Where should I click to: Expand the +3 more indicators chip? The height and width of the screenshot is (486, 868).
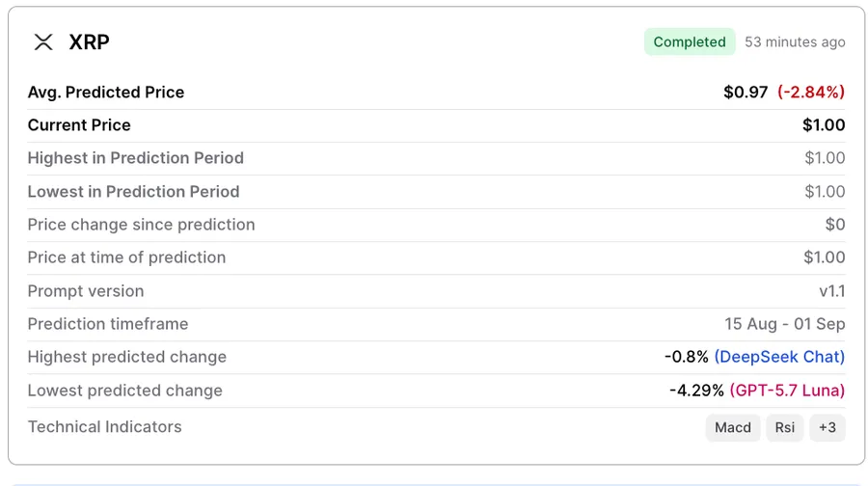click(x=827, y=427)
